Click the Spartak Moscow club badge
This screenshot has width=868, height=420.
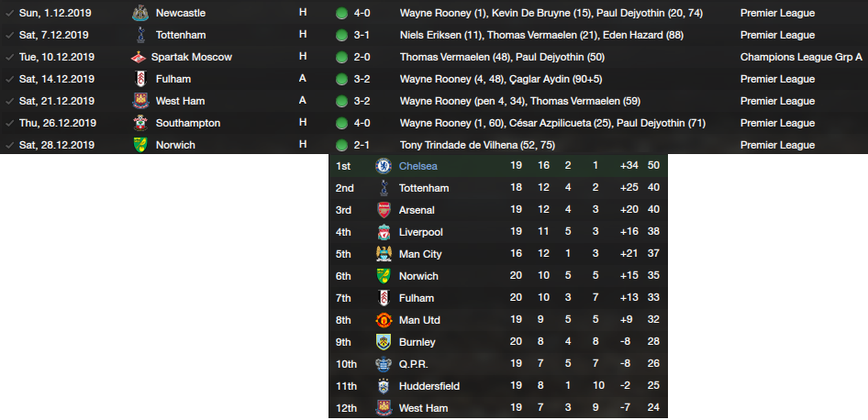point(138,57)
